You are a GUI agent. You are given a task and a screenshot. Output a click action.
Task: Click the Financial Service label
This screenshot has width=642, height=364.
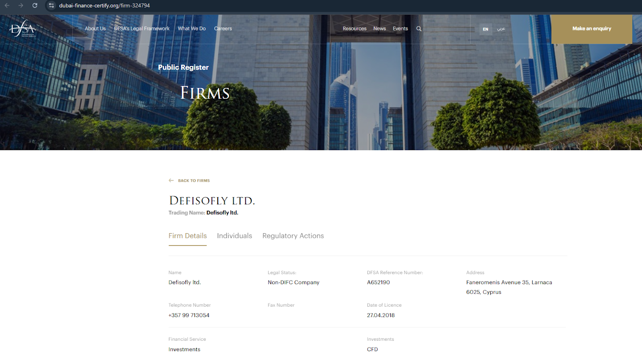[187, 340]
